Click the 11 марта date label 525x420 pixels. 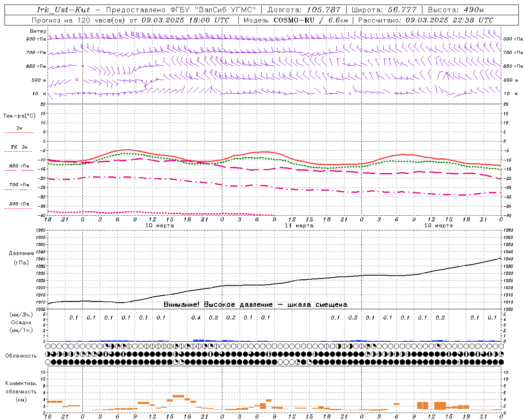click(x=299, y=225)
